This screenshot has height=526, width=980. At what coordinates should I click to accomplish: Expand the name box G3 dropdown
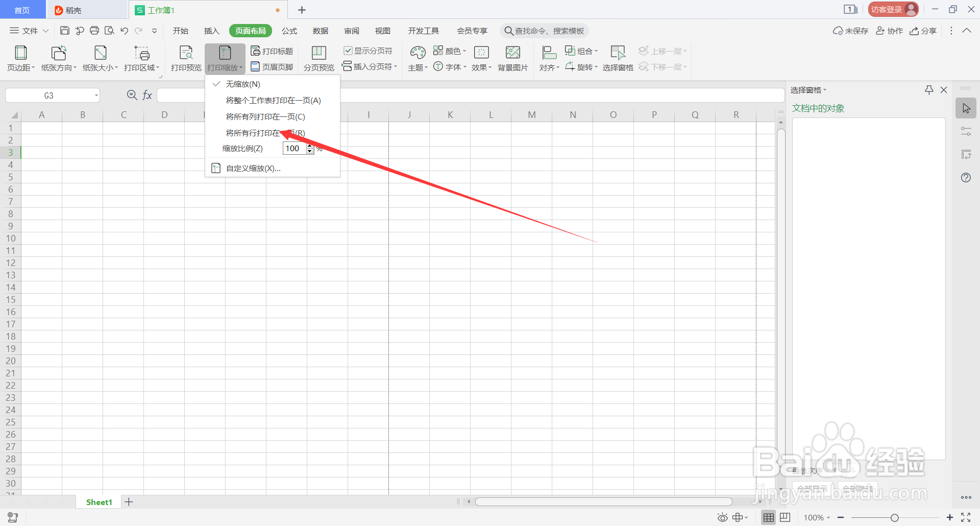coord(96,95)
